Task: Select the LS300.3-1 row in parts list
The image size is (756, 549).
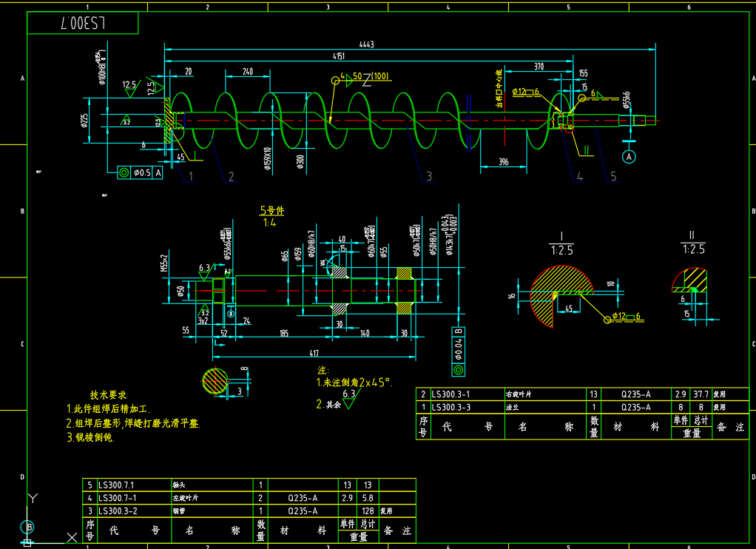Action: click(x=450, y=394)
